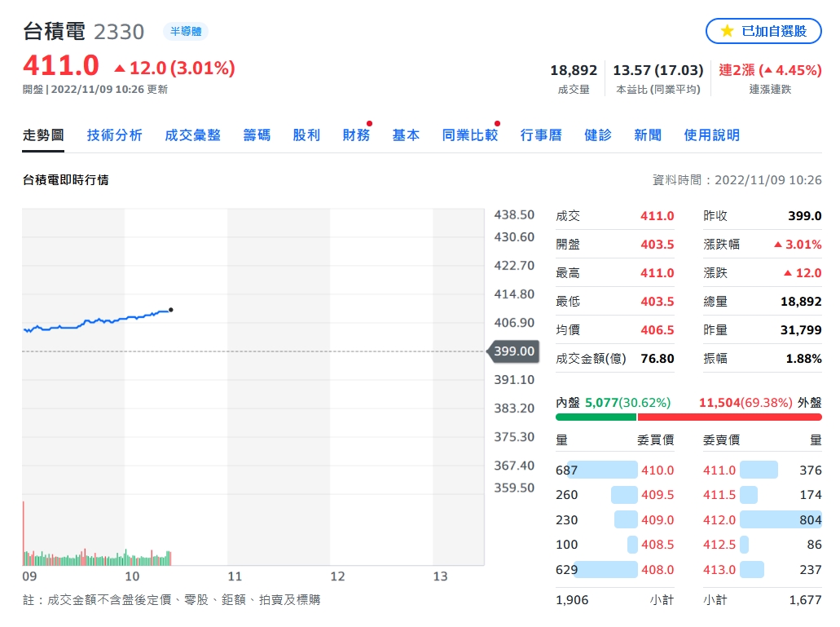Click the red 外盤 ratio bar

click(x=730, y=417)
